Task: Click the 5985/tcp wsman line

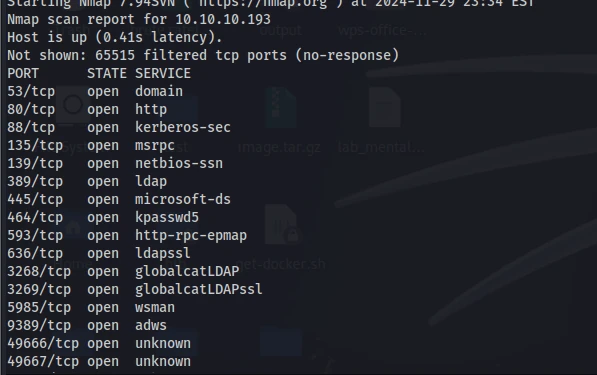Action: [x=91, y=308]
